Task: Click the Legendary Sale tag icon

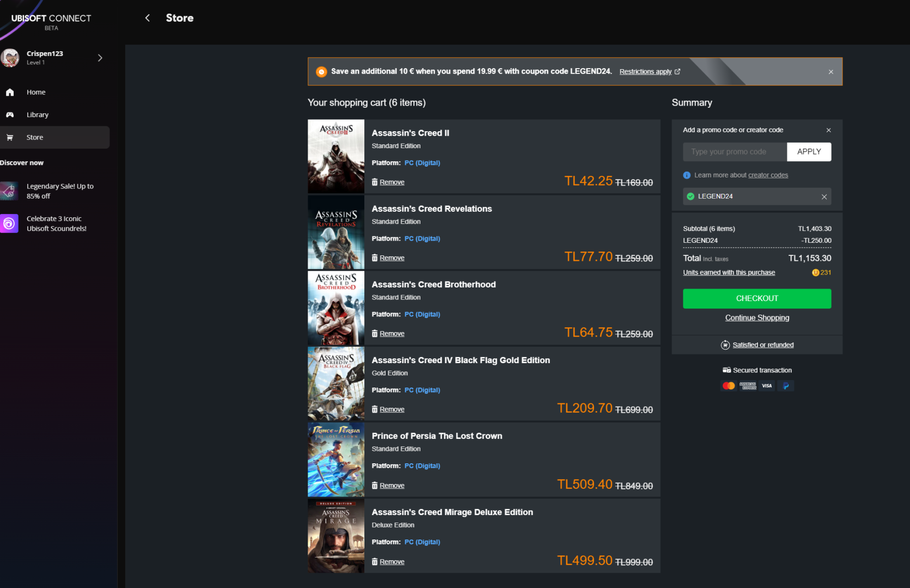Action: (9, 191)
